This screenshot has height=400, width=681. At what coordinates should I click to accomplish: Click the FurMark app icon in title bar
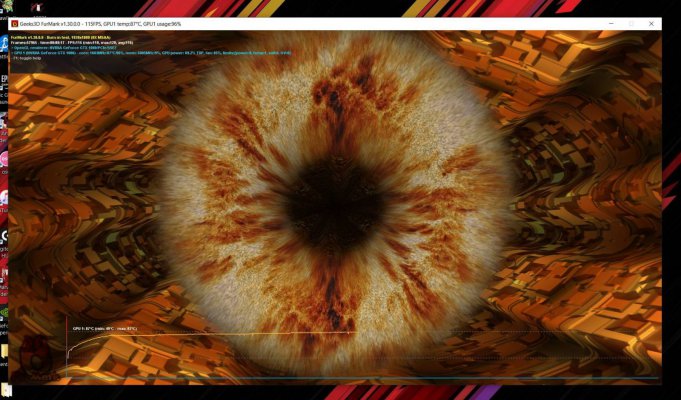pyautogui.click(x=14, y=24)
